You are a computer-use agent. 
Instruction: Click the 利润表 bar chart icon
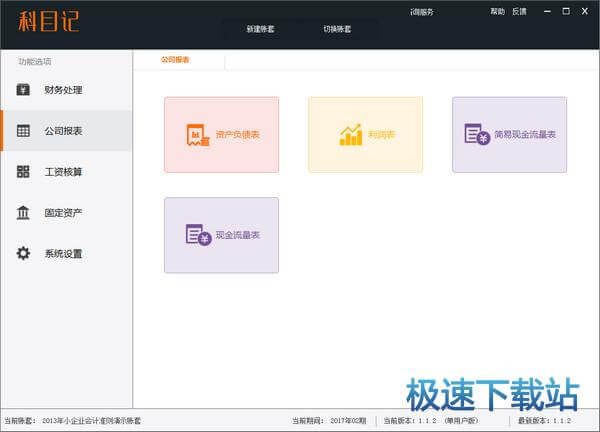pos(351,135)
